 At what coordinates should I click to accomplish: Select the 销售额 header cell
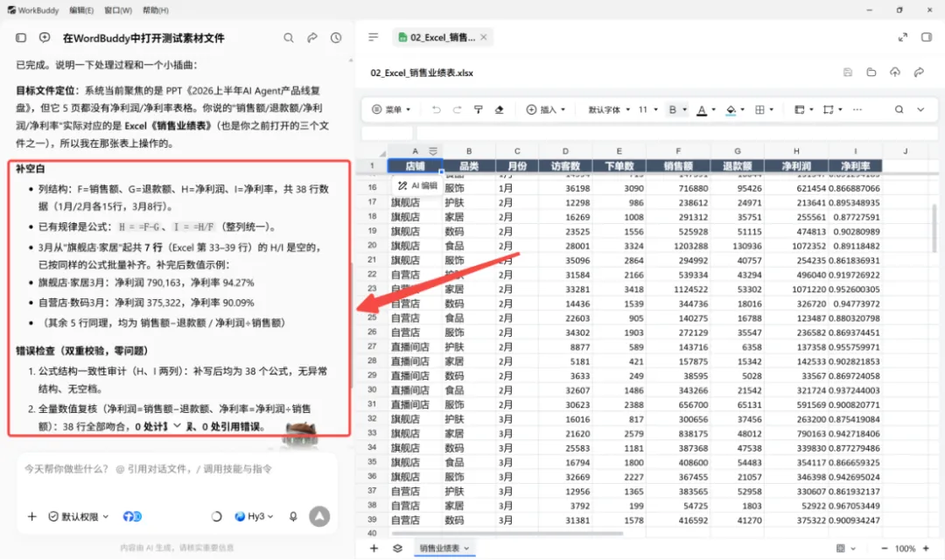click(678, 166)
